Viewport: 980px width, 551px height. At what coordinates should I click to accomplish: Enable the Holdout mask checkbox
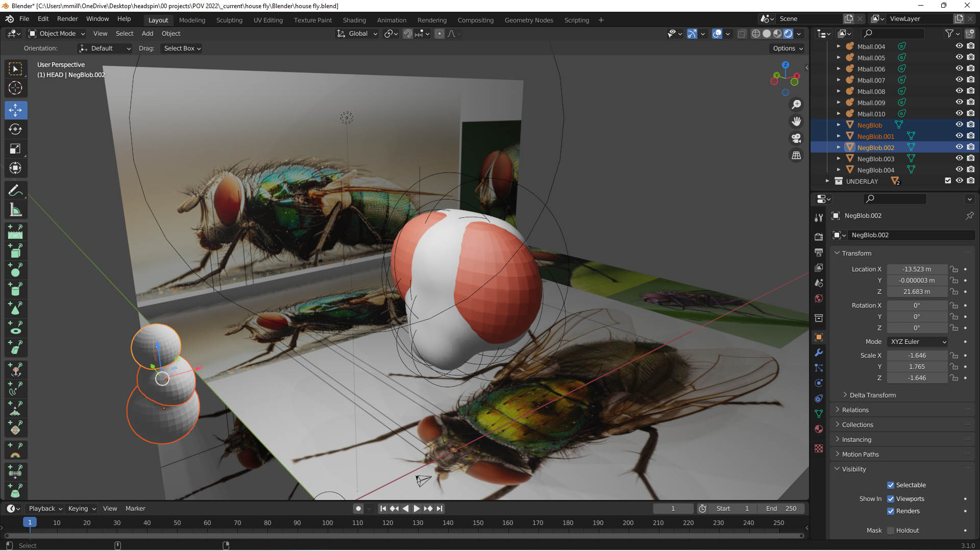(891, 531)
